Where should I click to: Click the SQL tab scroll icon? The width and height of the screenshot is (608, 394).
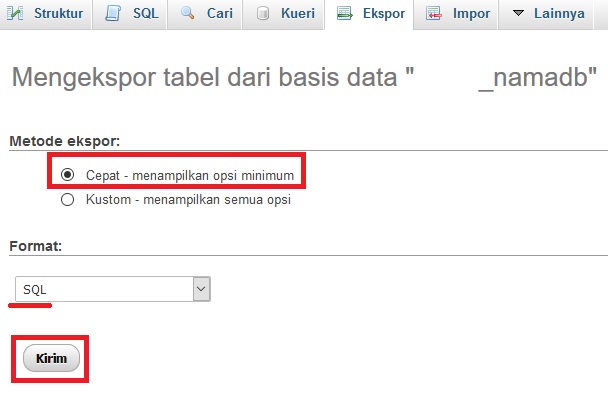[x=113, y=14]
